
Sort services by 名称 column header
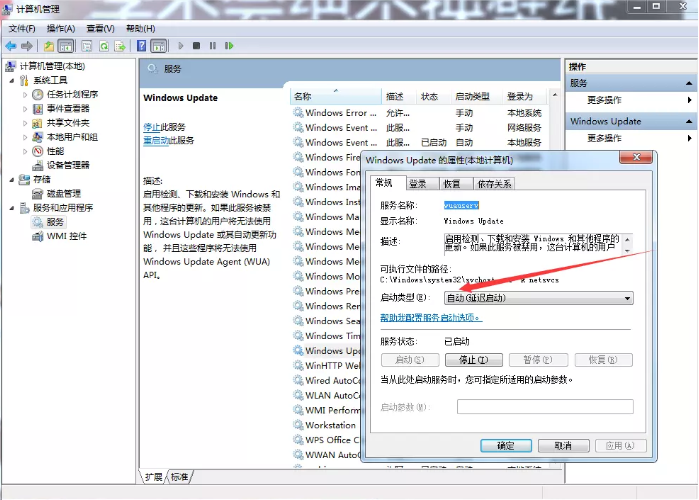click(336, 96)
